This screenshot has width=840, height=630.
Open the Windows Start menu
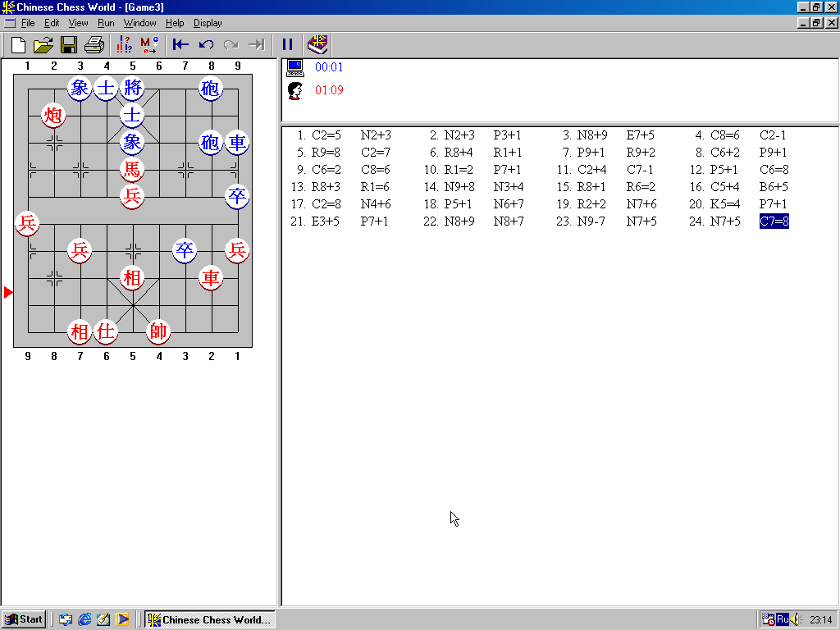click(x=23, y=619)
